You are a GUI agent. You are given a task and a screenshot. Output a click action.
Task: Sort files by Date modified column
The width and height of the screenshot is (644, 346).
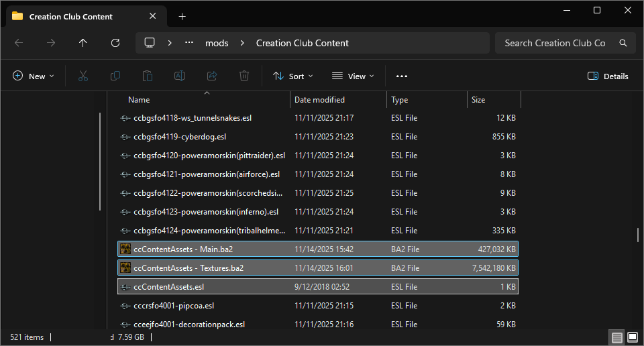pos(320,100)
